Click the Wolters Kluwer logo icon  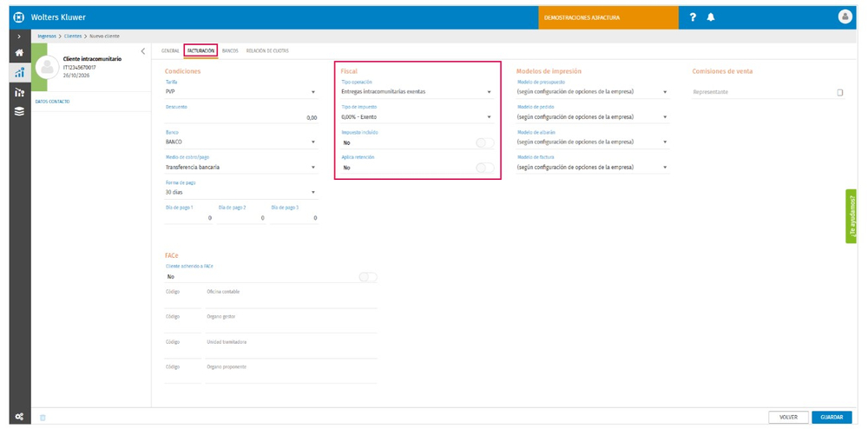pos(19,17)
